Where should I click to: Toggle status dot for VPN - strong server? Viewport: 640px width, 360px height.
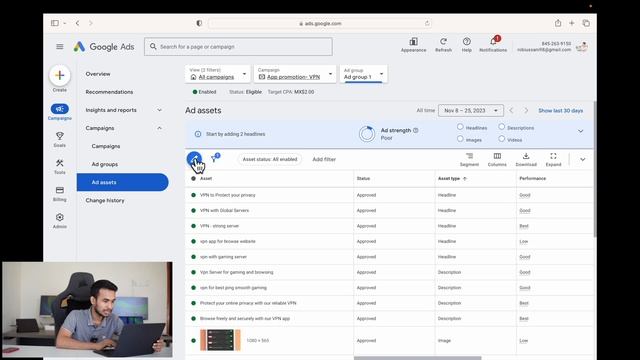193,226
